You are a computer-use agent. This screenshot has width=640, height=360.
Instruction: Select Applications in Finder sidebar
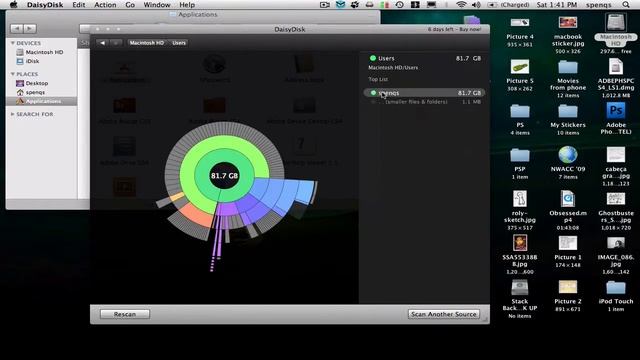tap(41, 101)
